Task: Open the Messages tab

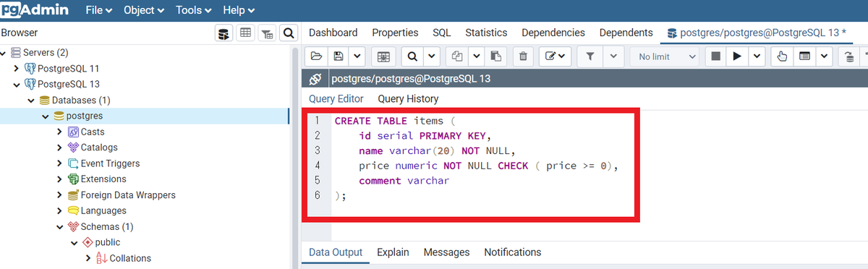Action: point(446,252)
